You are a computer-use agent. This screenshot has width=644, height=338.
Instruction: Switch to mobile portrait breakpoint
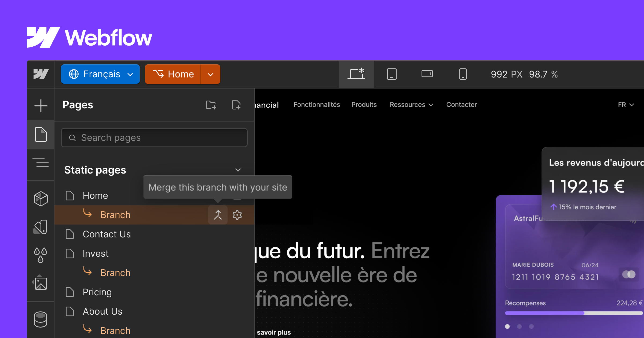tap(463, 74)
